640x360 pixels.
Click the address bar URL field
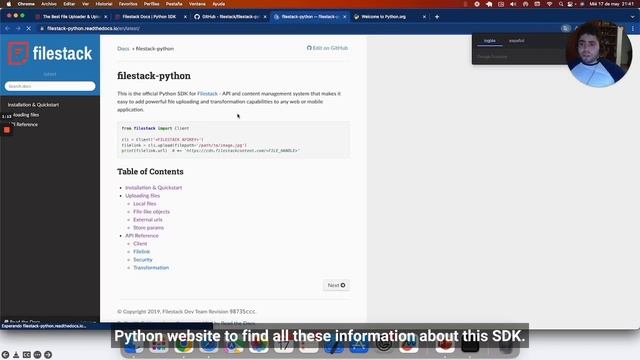pyautogui.click(x=298, y=29)
